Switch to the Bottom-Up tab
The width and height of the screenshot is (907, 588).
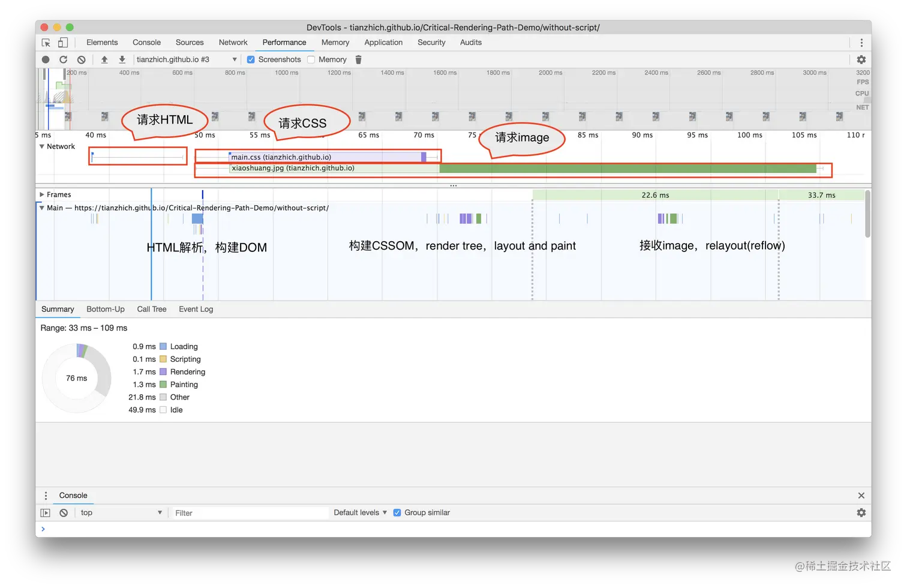click(106, 310)
